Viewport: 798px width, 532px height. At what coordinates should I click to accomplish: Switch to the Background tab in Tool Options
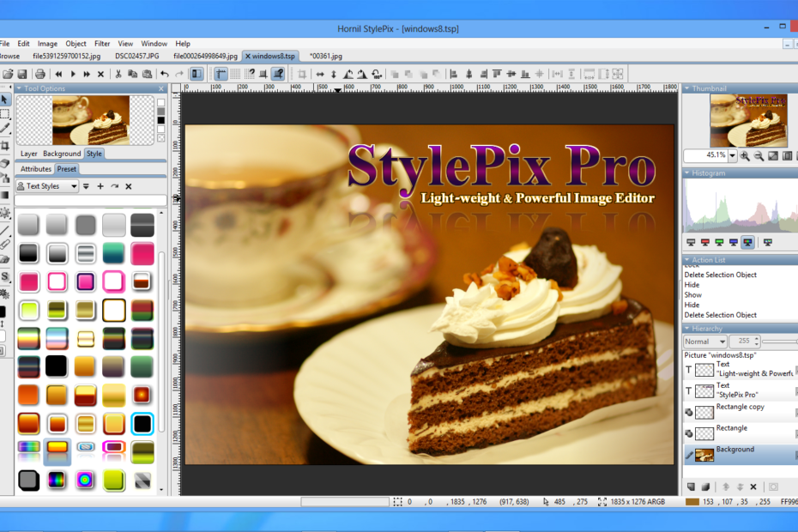[62, 154]
